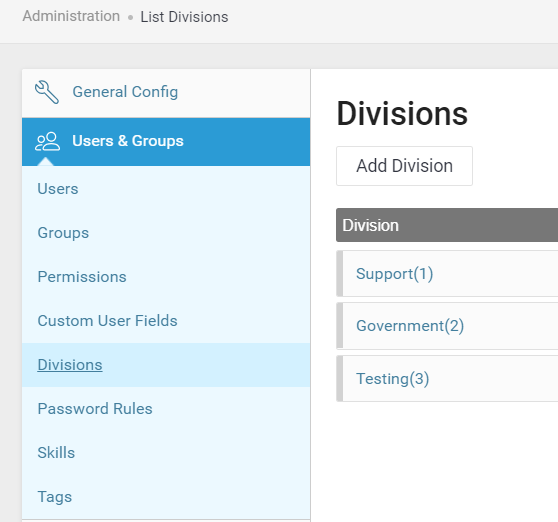Collapse the Users & Groups section
The height and width of the screenshot is (522, 558).
pos(166,142)
